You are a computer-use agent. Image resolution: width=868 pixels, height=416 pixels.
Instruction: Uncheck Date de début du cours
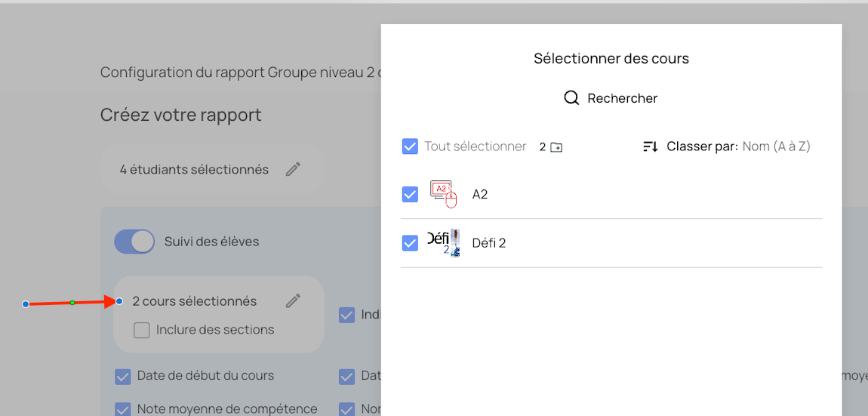[122, 376]
